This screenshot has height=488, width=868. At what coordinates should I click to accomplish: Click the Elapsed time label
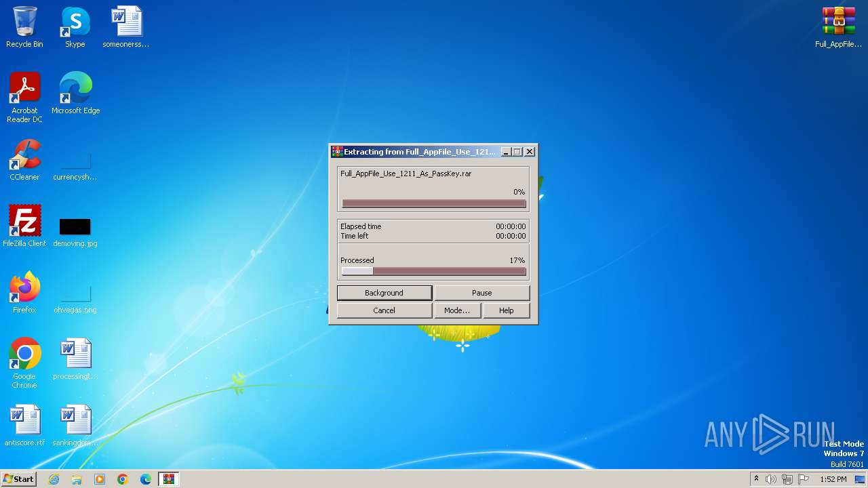(x=361, y=226)
